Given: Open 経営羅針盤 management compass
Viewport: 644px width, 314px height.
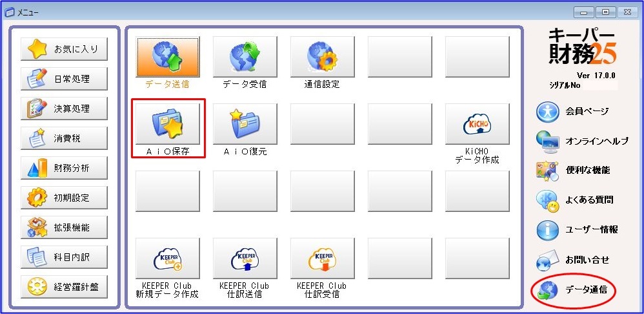Looking at the screenshot, I should pos(64,287).
